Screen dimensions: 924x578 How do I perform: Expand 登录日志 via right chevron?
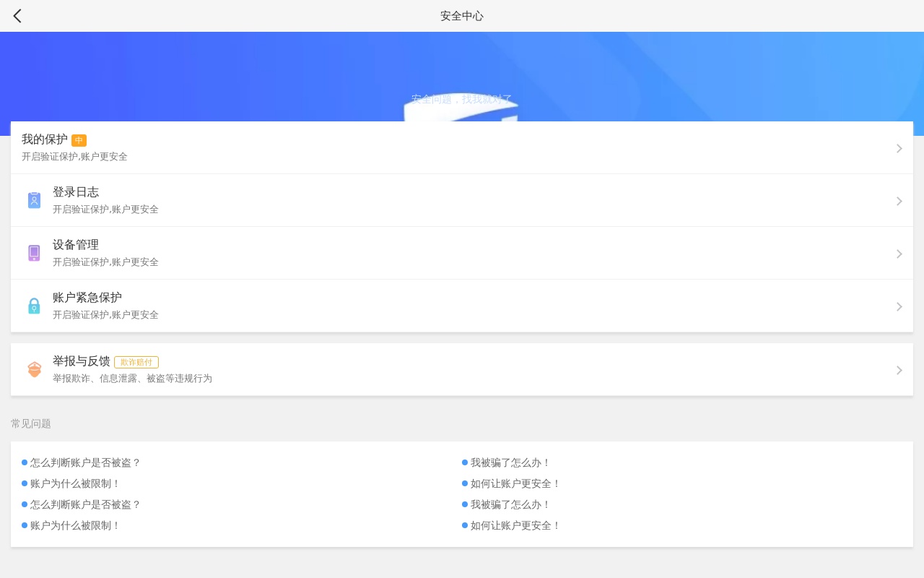[x=899, y=201]
